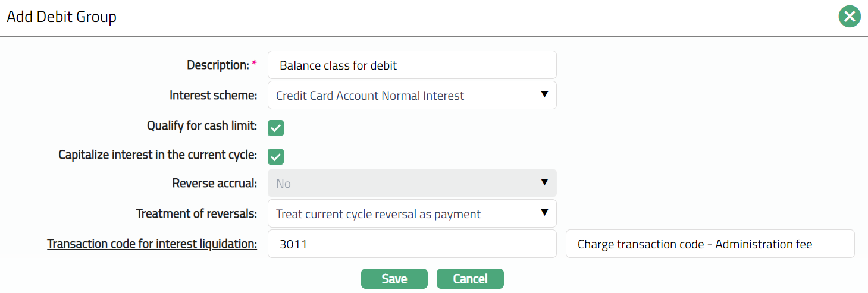Click Capitalize interest in the current cycle label
The width and height of the screenshot is (868, 293).
157,155
